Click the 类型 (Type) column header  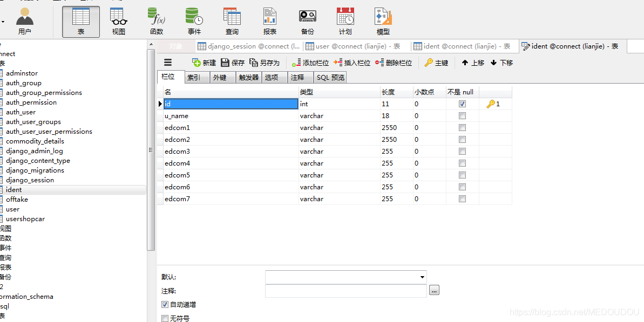point(339,92)
